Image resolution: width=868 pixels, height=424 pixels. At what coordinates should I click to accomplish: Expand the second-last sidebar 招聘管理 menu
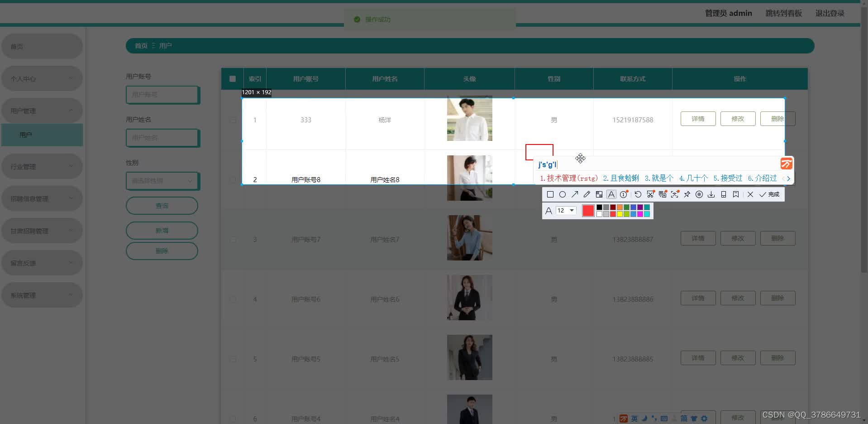coord(42,231)
